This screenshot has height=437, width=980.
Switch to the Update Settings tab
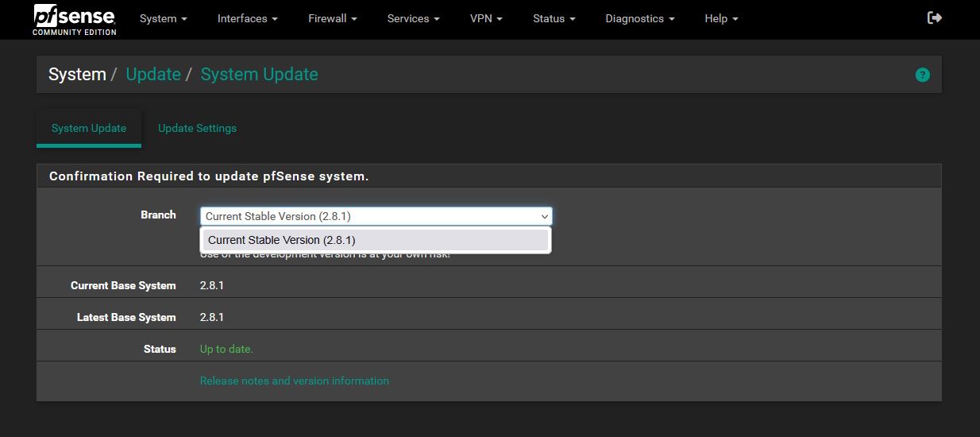click(197, 128)
